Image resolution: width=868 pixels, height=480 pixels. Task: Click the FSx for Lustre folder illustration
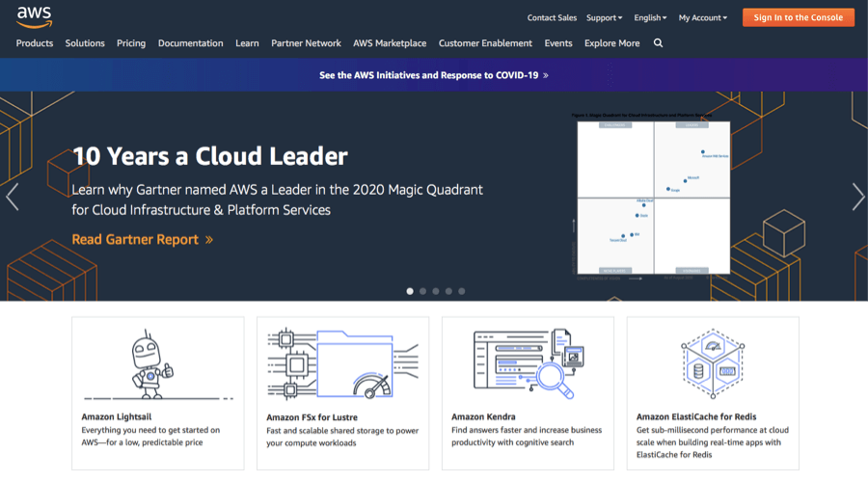pos(342,363)
